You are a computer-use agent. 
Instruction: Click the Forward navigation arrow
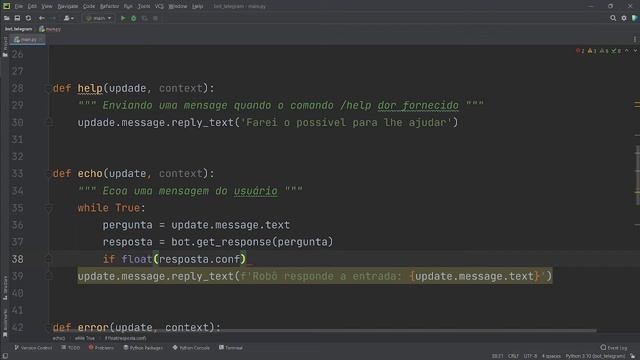coord(53,18)
